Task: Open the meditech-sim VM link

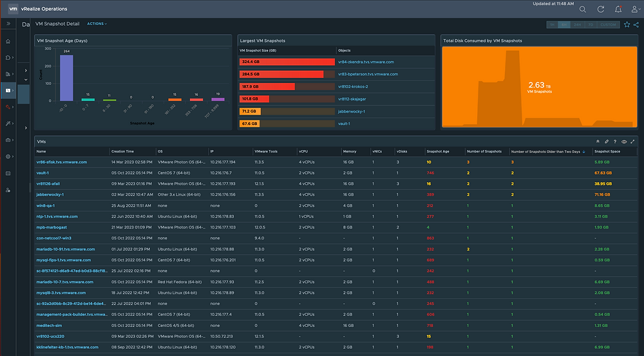Action: pyautogui.click(x=50, y=326)
